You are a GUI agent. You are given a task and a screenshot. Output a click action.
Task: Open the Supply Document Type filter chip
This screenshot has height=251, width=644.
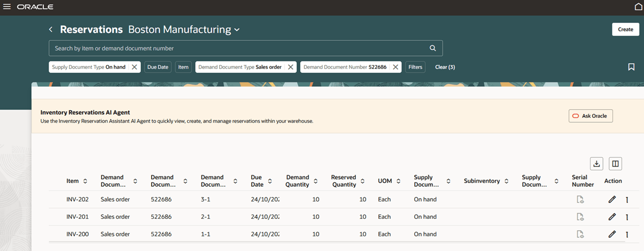click(x=89, y=67)
